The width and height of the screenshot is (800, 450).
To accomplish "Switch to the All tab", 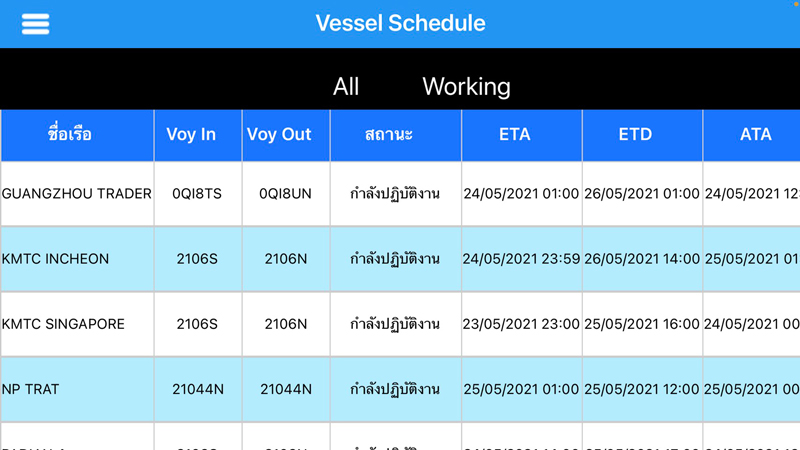I will coord(346,87).
